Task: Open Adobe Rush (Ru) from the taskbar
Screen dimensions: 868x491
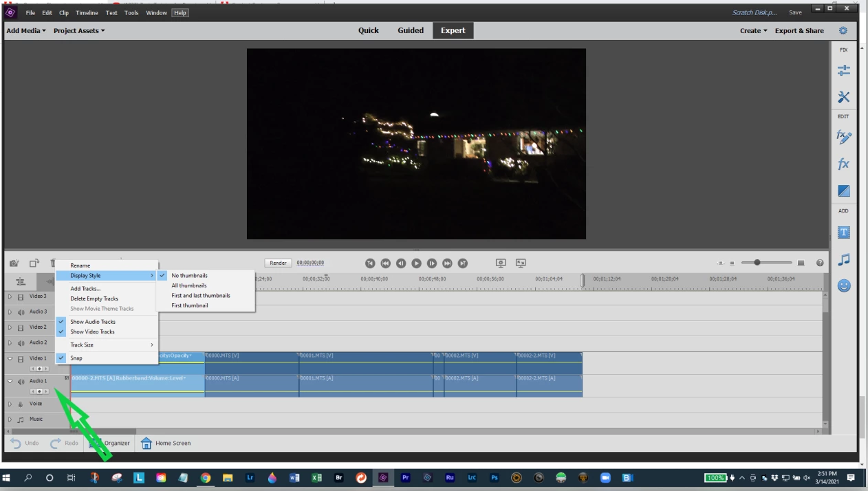Action: click(450, 478)
